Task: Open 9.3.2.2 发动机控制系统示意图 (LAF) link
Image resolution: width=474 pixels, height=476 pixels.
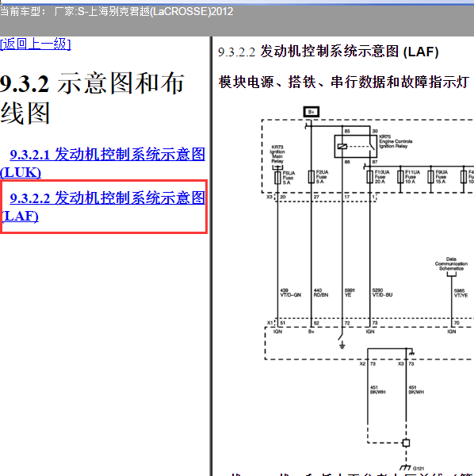Action: pyautogui.click(x=103, y=207)
